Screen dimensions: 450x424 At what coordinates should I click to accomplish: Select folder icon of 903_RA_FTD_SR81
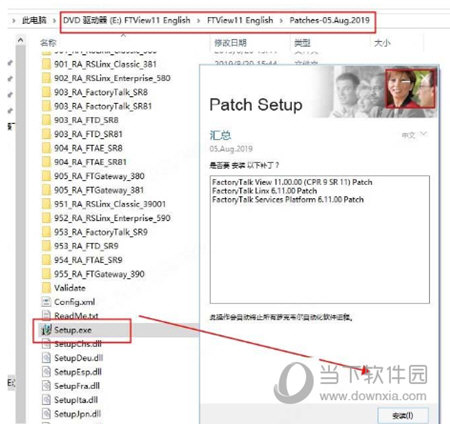(46, 134)
